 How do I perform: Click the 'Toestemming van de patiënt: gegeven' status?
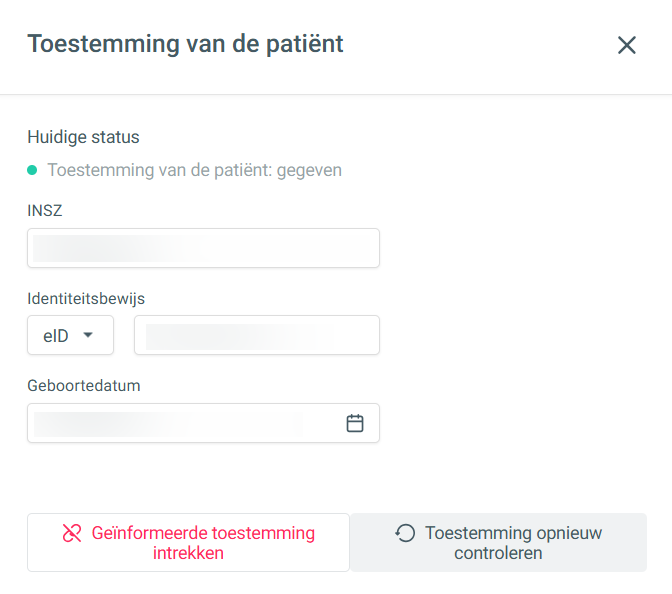click(x=195, y=170)
